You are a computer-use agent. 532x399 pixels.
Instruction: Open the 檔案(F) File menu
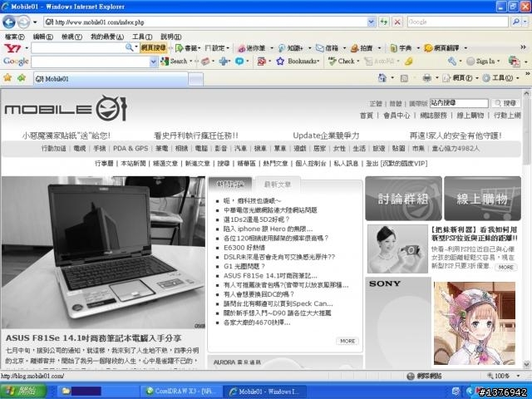15,37
